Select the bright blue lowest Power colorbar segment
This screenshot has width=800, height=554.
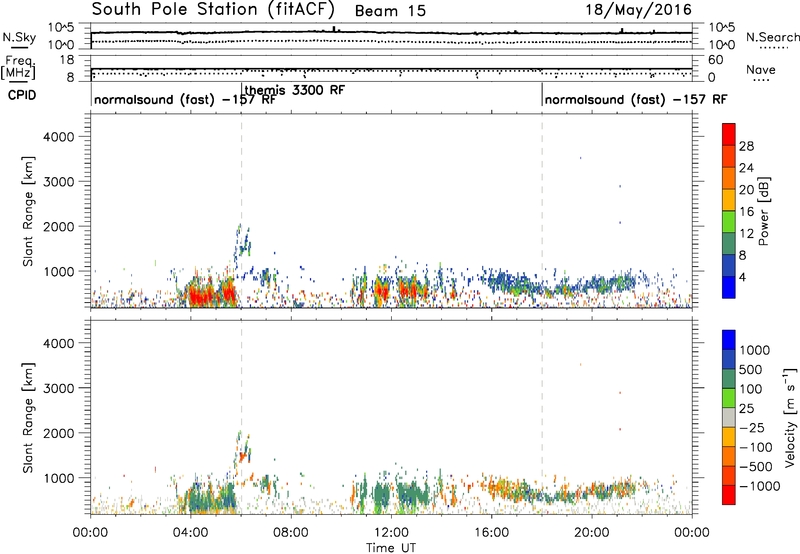[729, 287]
